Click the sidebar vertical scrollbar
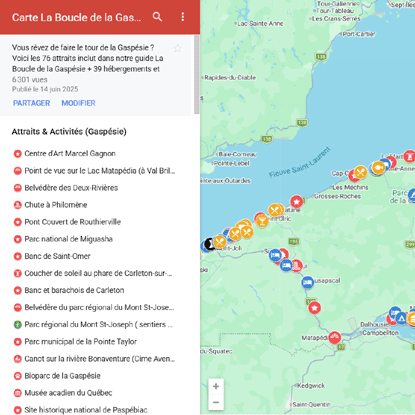415x415 pixels. click(x=197, y=74)
